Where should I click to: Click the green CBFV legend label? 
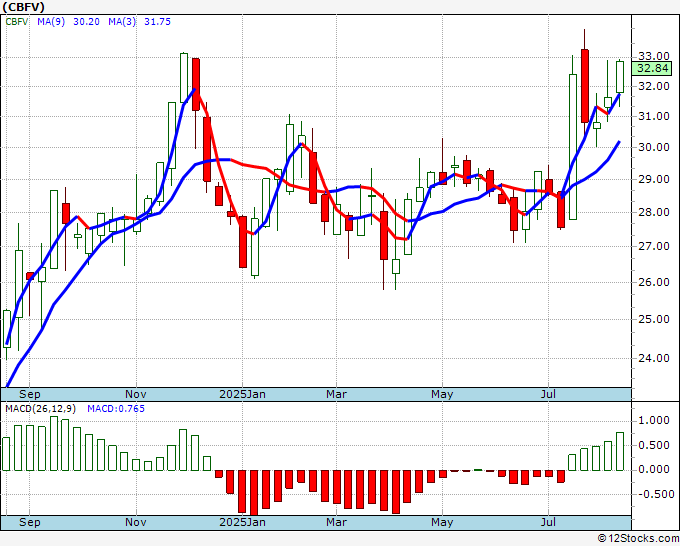pyautogui.click(x=16, y=22)
